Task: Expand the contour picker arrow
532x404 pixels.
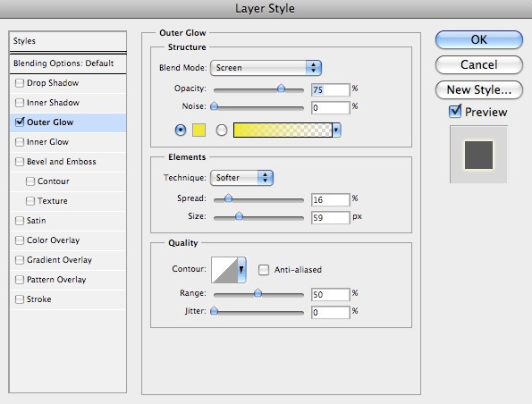Action: point(241,270)
